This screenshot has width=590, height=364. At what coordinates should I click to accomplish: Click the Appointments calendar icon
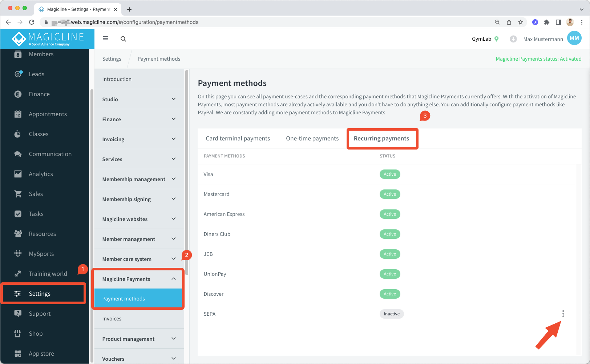pyautogui.click(x=18, y=114)
